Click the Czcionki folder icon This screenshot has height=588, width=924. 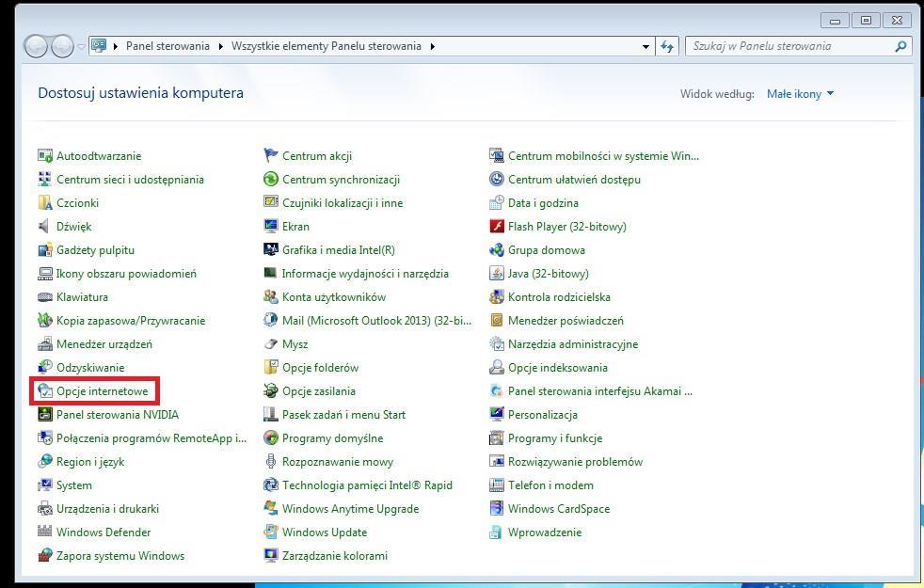(x=45, y=203)
